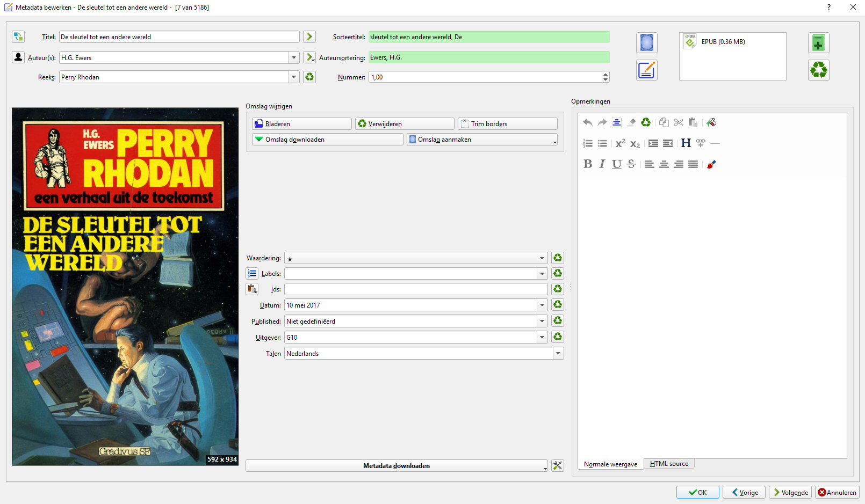Paste an identifier using the Ids clipboard icon
This screenshot has height=504, width=865.
coord(252,289)
